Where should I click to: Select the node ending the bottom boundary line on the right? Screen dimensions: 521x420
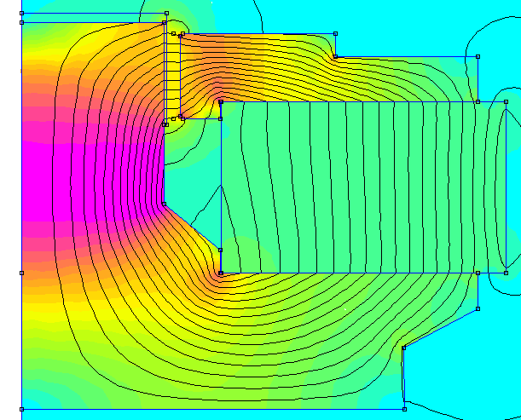point(404,410)
